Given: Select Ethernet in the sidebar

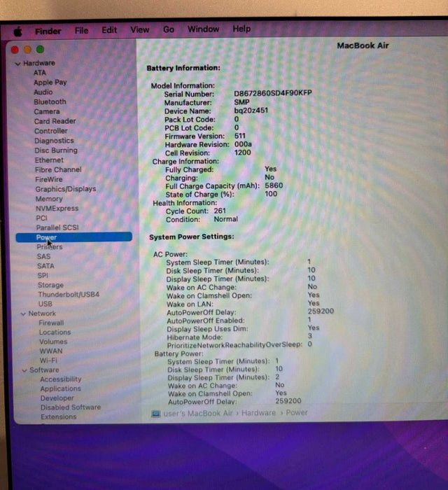Looking at the screenshot, I should (x=49, y=160).
